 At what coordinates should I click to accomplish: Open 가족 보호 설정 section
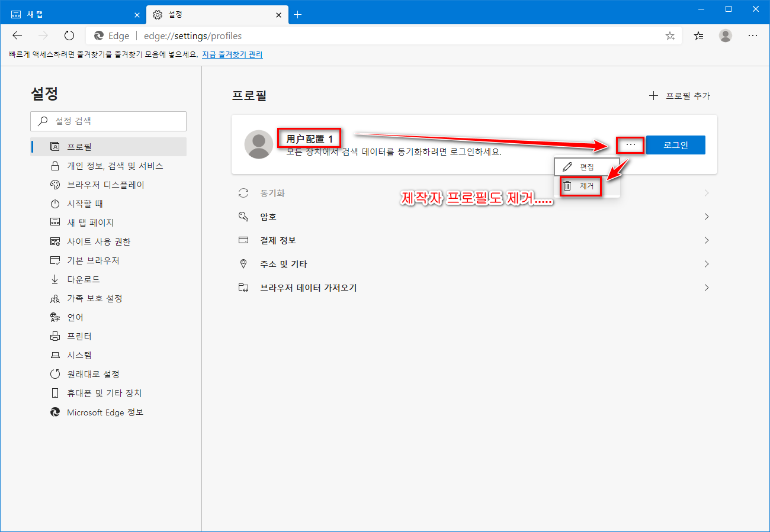(x=108, y=298)
